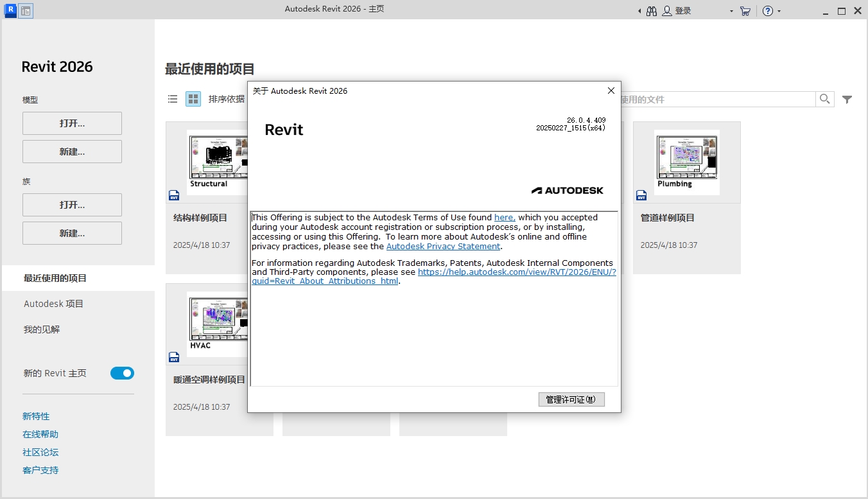868x499 pixels.
Task: Click the RVT file icon on Plumbing card
Action: tap(641, 195)
